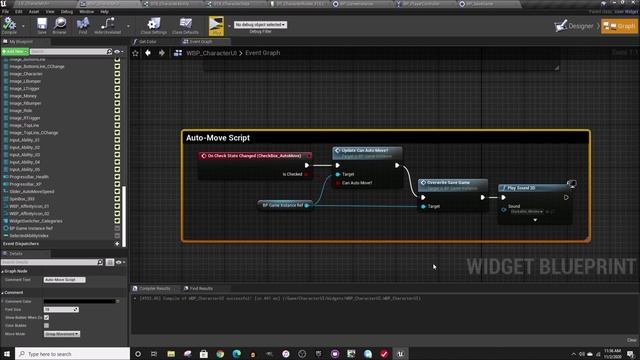This screenshot has height=360, width=640.
Task: Open Class Settings
Action: [153, 26]
